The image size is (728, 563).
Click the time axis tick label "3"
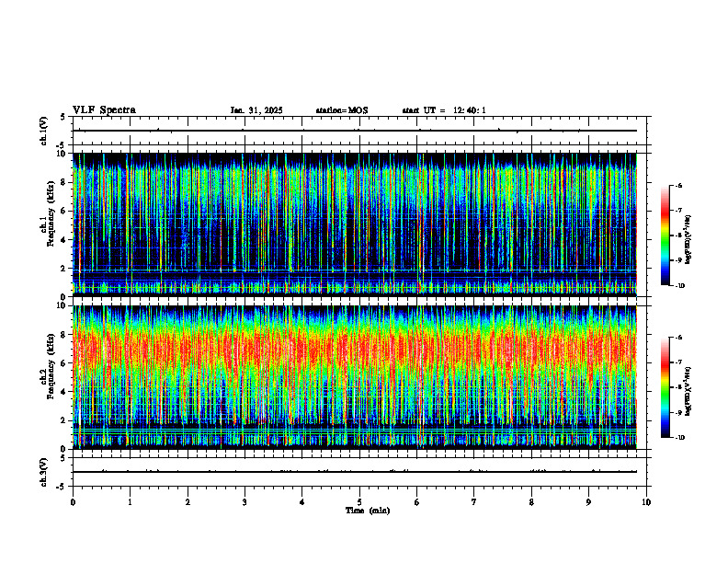(x=245, y=502)
